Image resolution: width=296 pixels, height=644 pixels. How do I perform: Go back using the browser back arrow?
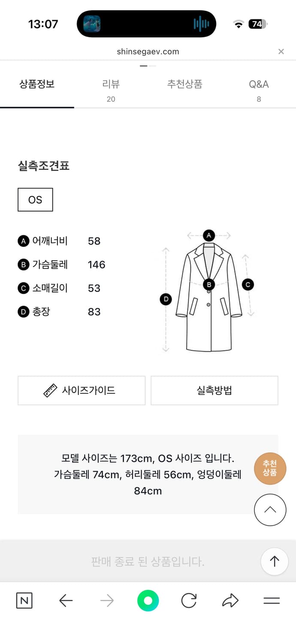point(66,601)
